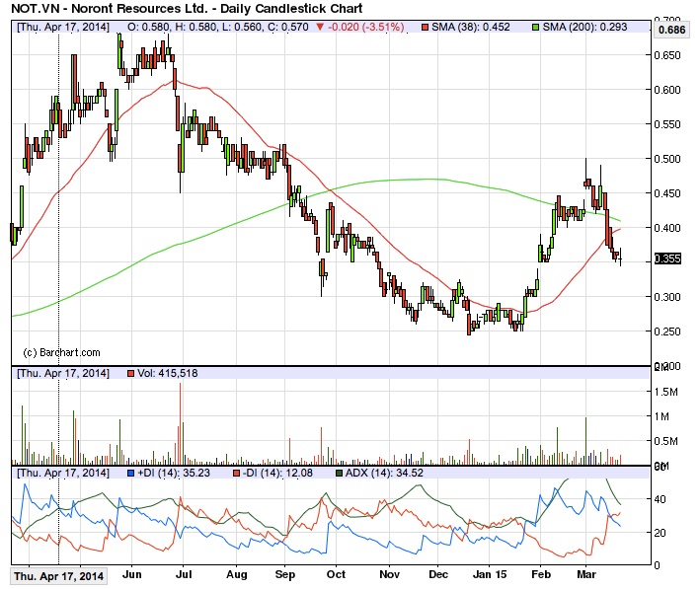
Task: Click the Vol red legend swatch
Action: (x=130, y=374)
